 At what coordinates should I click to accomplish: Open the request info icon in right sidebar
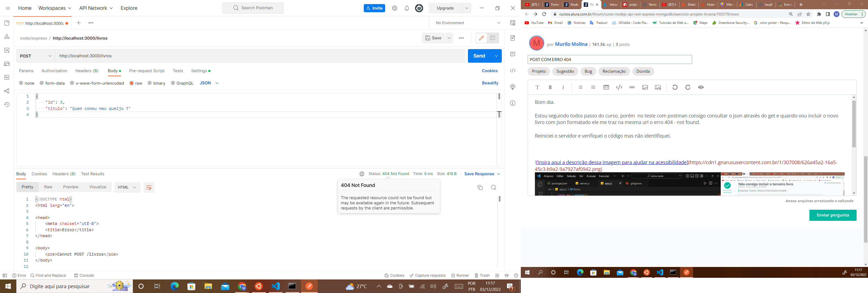tap(512, 103)
